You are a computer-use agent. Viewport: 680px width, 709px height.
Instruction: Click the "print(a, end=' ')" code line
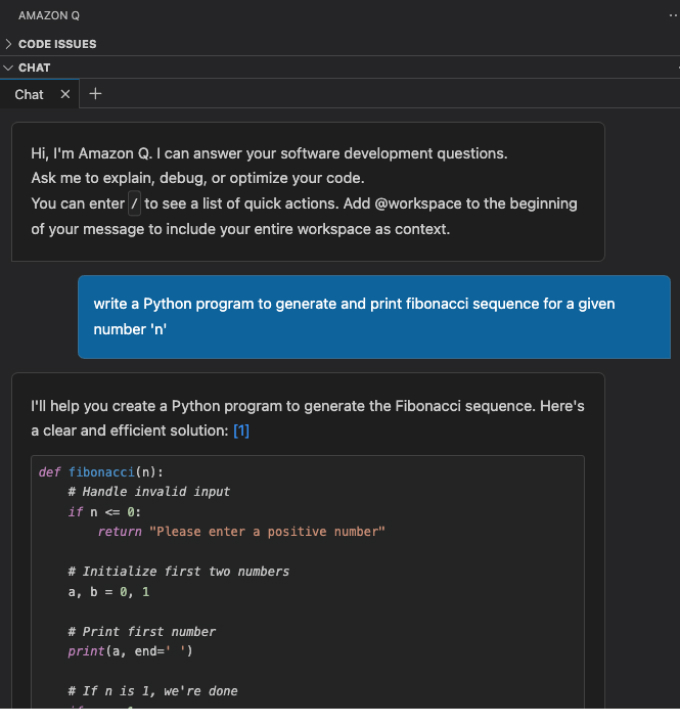coord(130,651)
